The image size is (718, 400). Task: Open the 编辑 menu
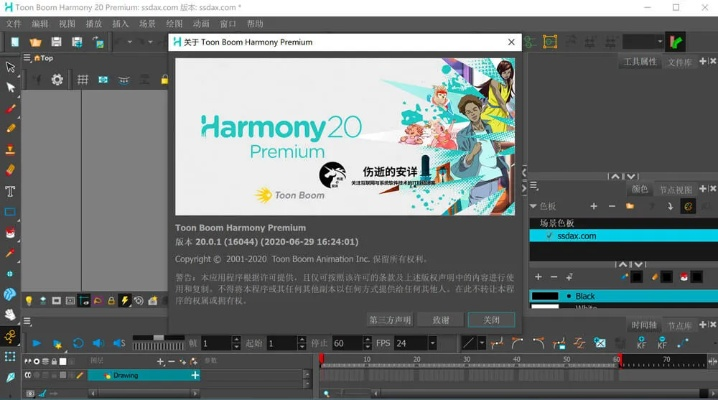[x=40, y=24]
